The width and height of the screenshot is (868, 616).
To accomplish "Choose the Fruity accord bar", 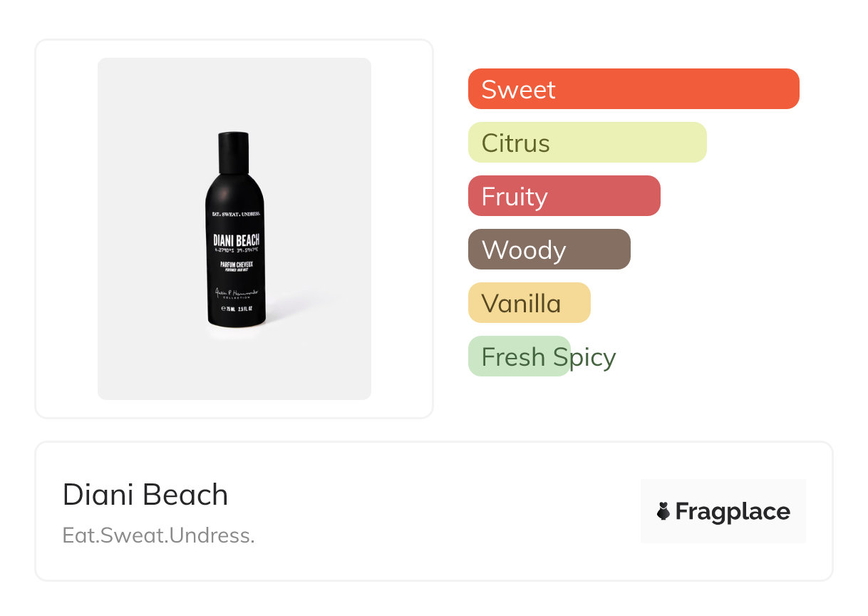I will coord(564,196).
